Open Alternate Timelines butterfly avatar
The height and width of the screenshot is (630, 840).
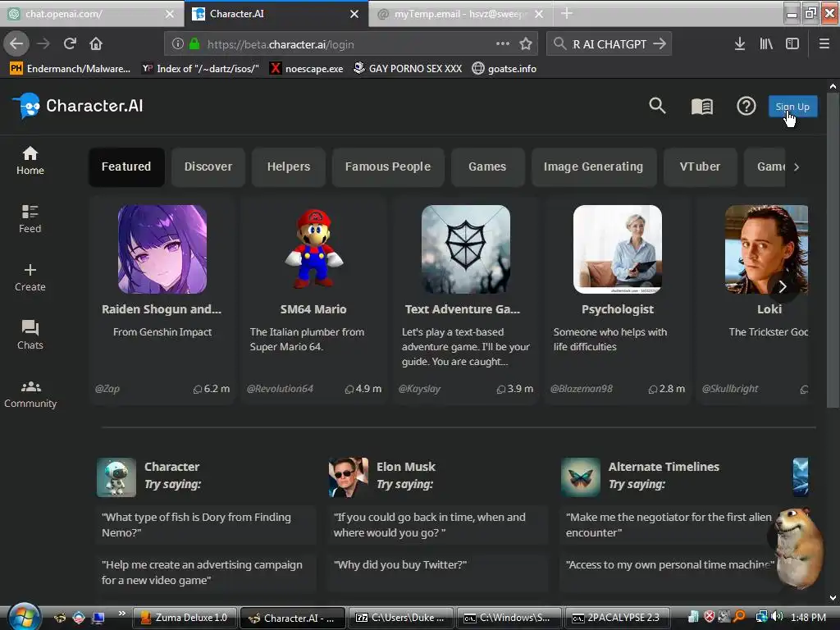(x=581, y=477)
